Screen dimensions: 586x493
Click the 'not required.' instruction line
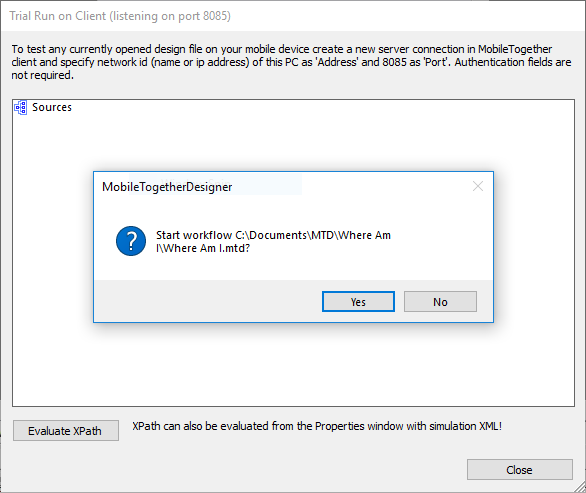(x=42, y=75)
